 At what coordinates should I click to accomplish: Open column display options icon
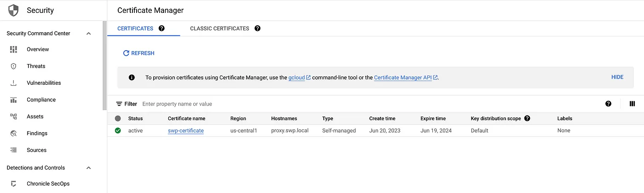(632, 104)
